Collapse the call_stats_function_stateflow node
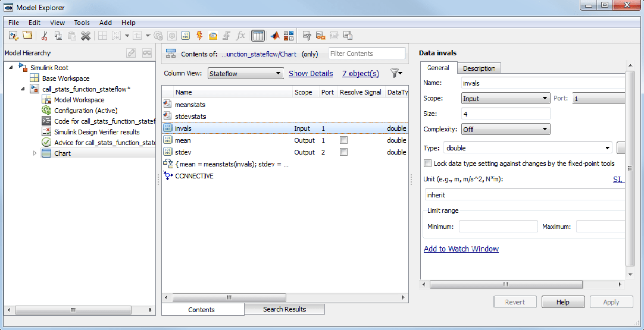Viewport: 644px width, 330px height. pyautogui.click(x=23, y=89)
